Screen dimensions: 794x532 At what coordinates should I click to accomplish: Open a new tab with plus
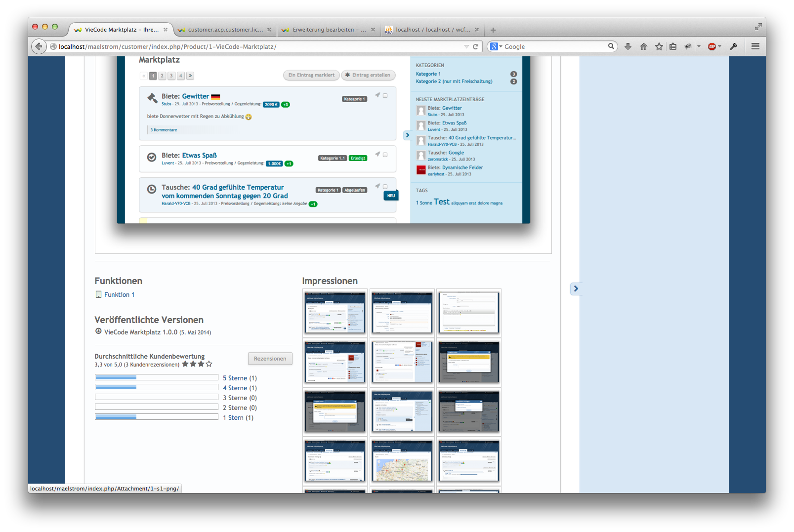(493, 30)
